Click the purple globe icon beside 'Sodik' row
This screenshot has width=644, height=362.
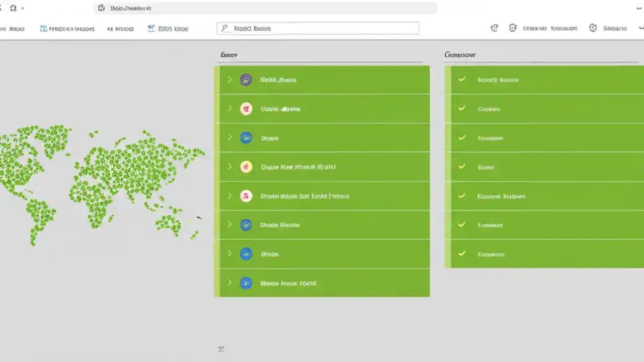click(x=246, y=79)
